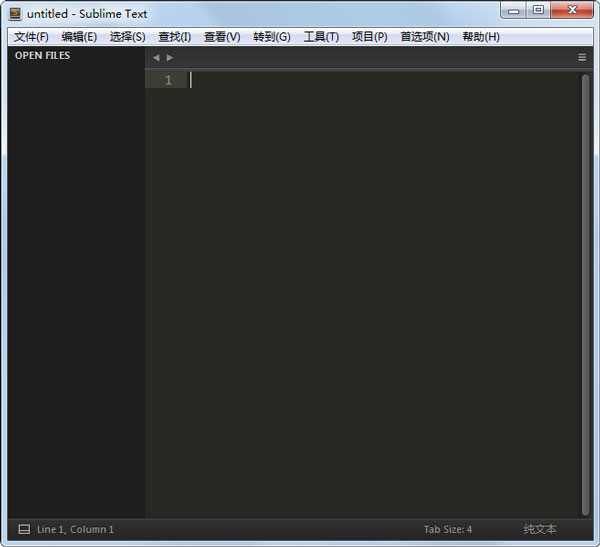Open the 转到(G) menu
The width and height of the screenshot is (600, 547).
[272, 37]
